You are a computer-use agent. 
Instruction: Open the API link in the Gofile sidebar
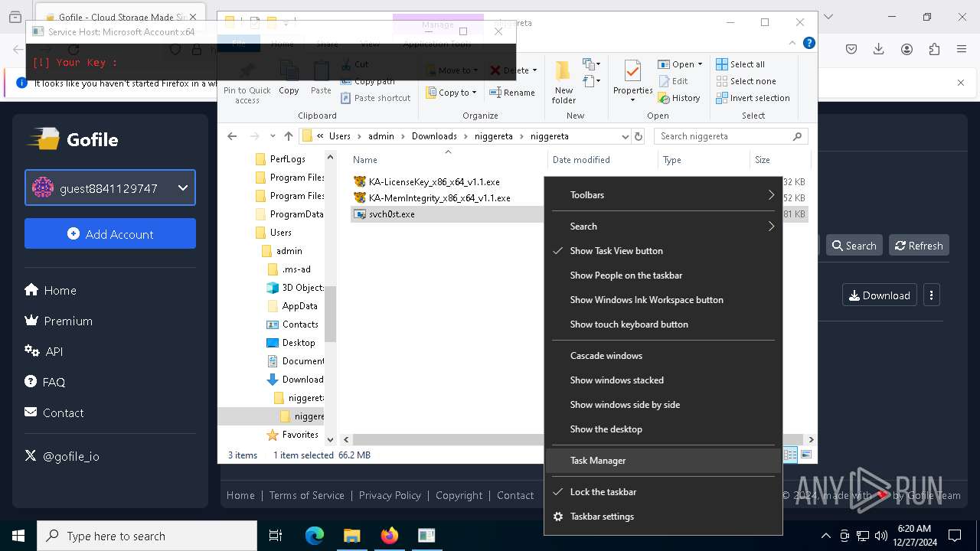tap(44, 352)
